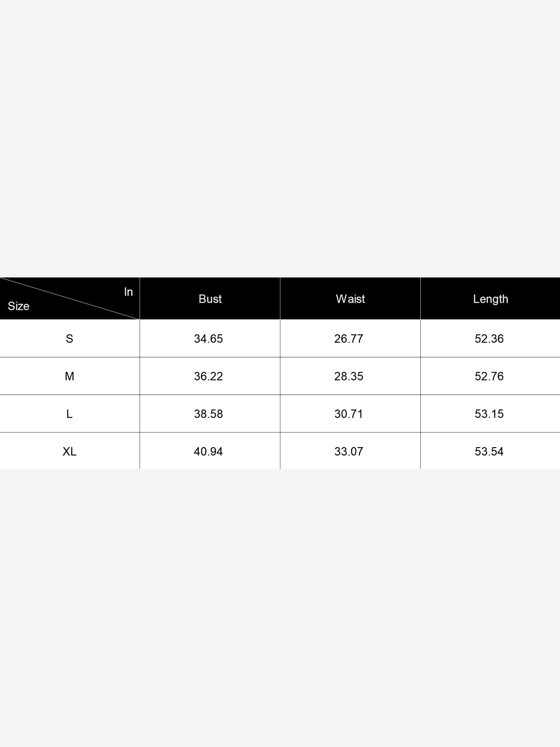Click length value 52.36
560x747 pixels.
click(489, 338)
